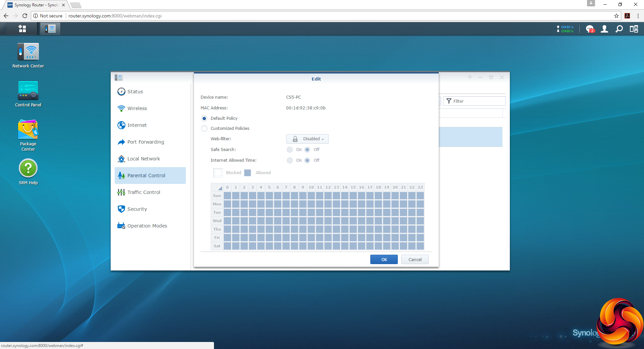Pick the Allowed blue schedule swatch
The image size is (644, 349).
pos(248,173)
